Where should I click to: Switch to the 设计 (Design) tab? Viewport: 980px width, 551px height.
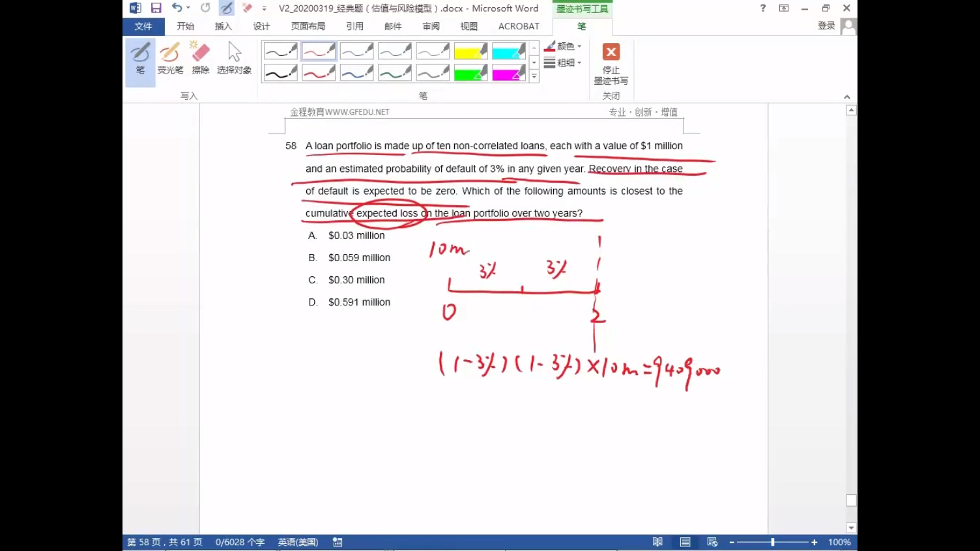261,26
